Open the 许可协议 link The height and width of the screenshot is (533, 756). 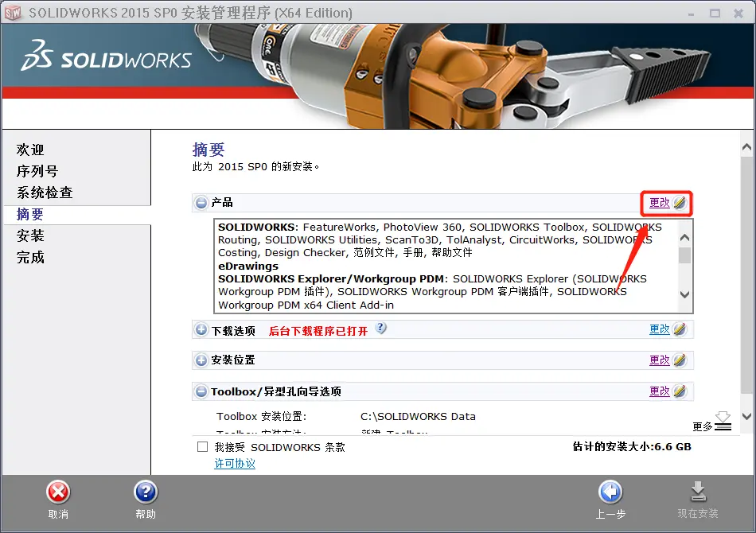(x=235, y=464)
